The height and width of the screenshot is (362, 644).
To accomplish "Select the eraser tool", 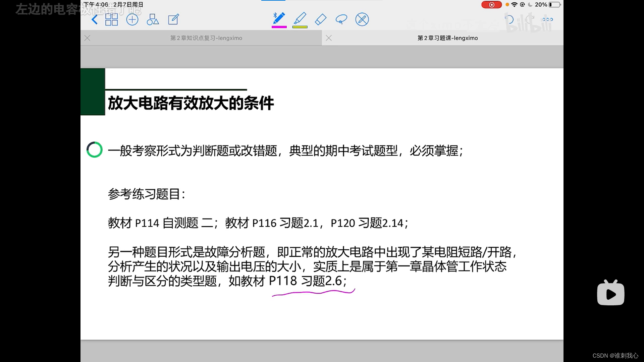I will pyautogui.click(x=321, y=19).
